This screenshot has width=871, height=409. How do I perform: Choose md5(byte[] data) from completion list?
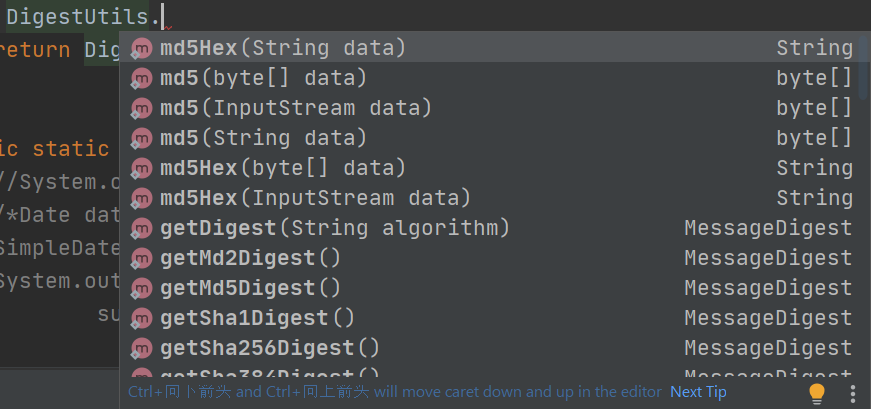(x=490, y=78)
